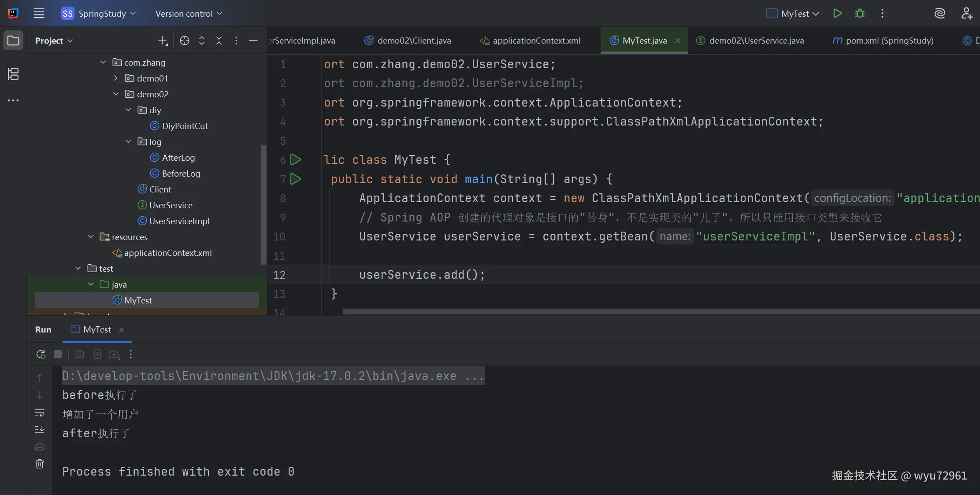Collapse the demo02 package folder
This screenshot has width=980, height=495.
[116, 94]
